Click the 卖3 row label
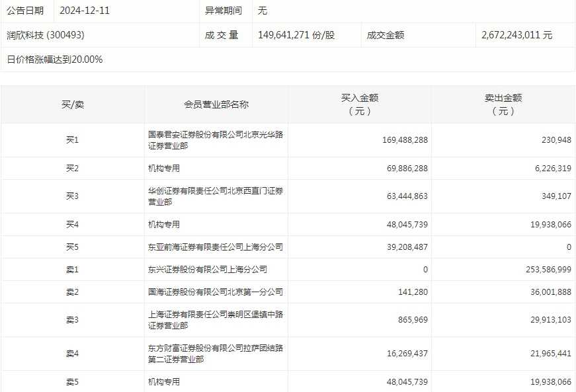Image resolution: width=576 pixels, height=392 pixels. point(72,320)
